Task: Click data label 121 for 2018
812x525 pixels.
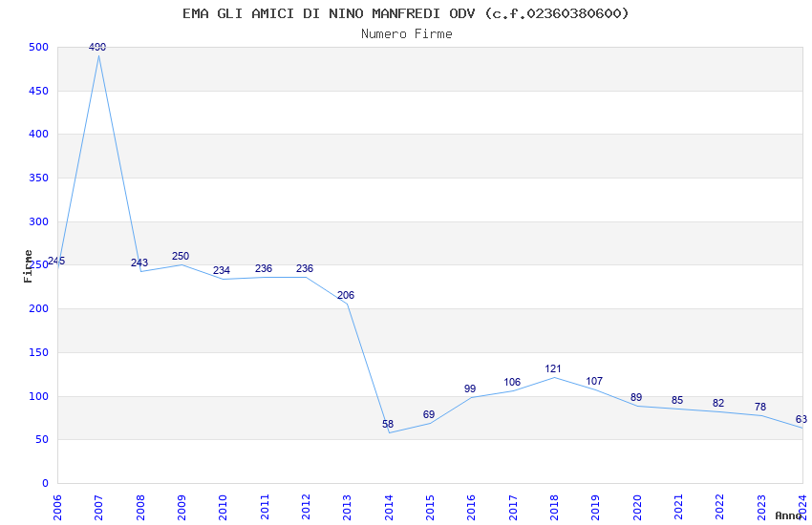Action: coord(553,368)
